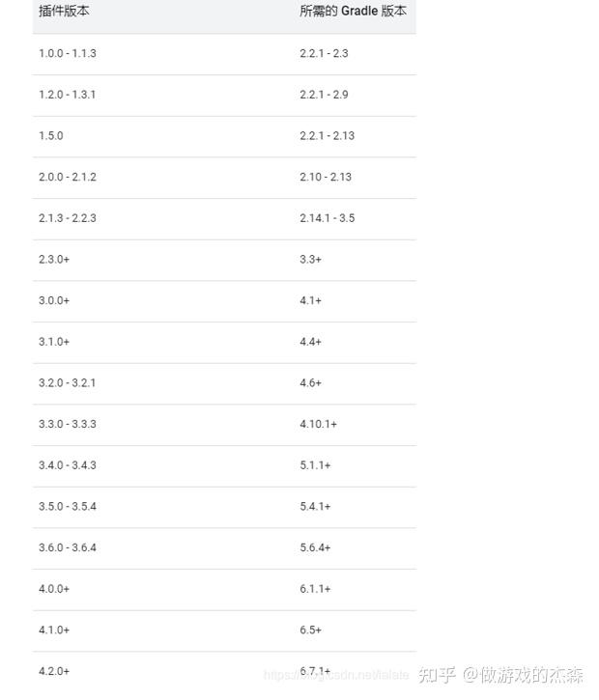This screenshot has height=700, width=599.
Task: Click Gradle version 2.2.1 - 2.9 cell
Action: point(324,95)
